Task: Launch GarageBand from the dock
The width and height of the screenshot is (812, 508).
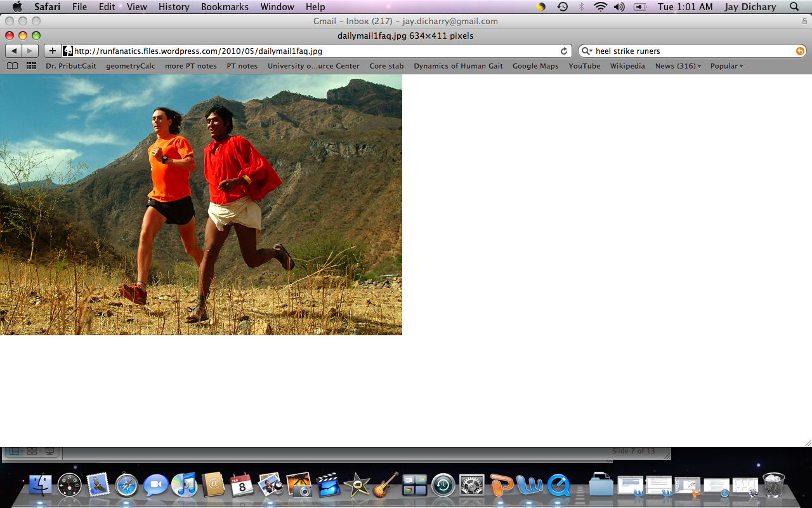Action: [385, 486]
